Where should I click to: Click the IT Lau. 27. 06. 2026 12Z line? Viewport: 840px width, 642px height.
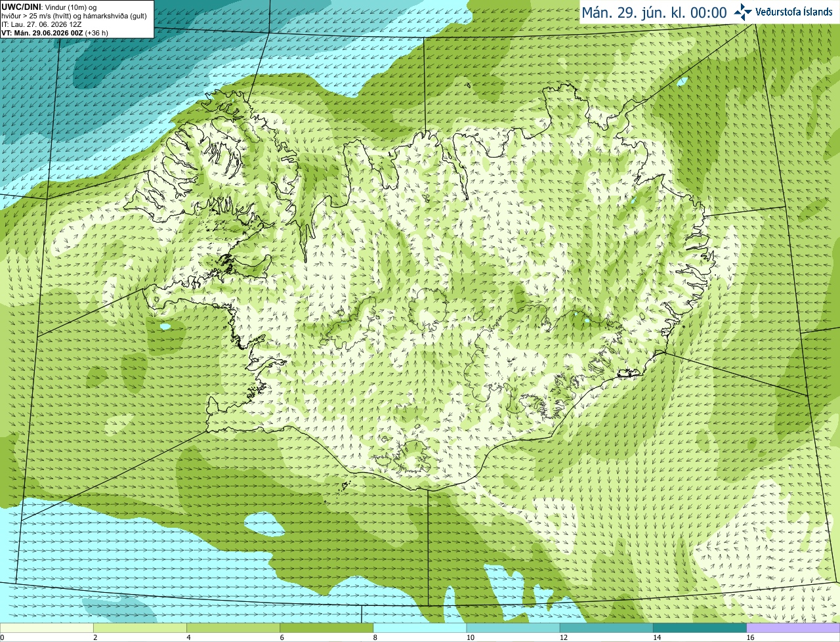click(41, 24)
